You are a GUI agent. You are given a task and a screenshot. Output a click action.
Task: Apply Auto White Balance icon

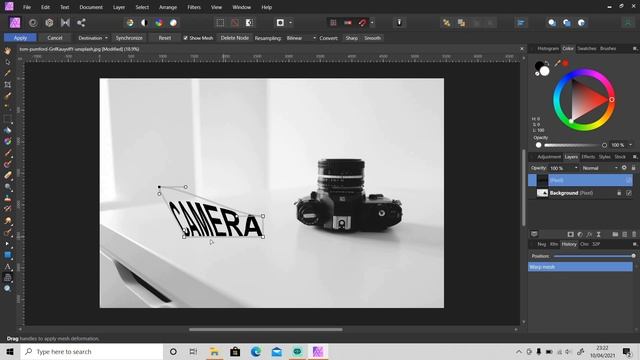point(173,23)
